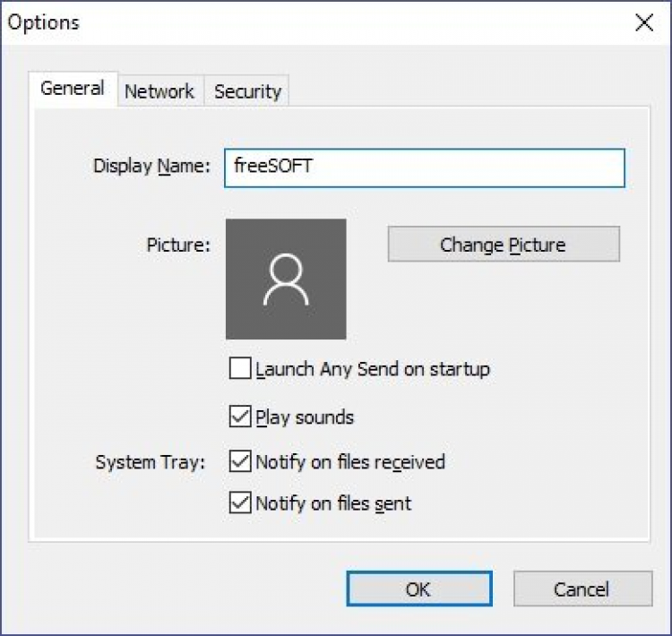This screenshot has height=636, width=672.
Task: Click the "Display Name:" field label
Action: (151, 167)
